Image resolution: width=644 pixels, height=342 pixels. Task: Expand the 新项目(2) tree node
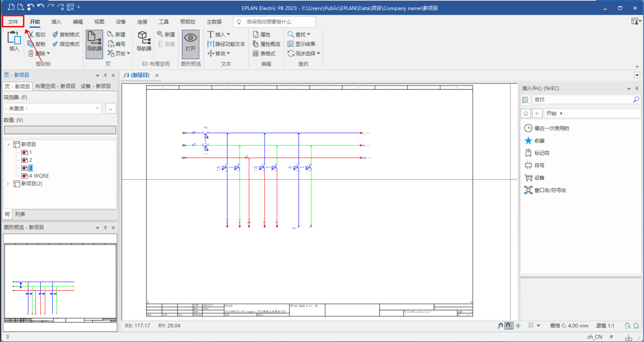click(x=8, y=184)
